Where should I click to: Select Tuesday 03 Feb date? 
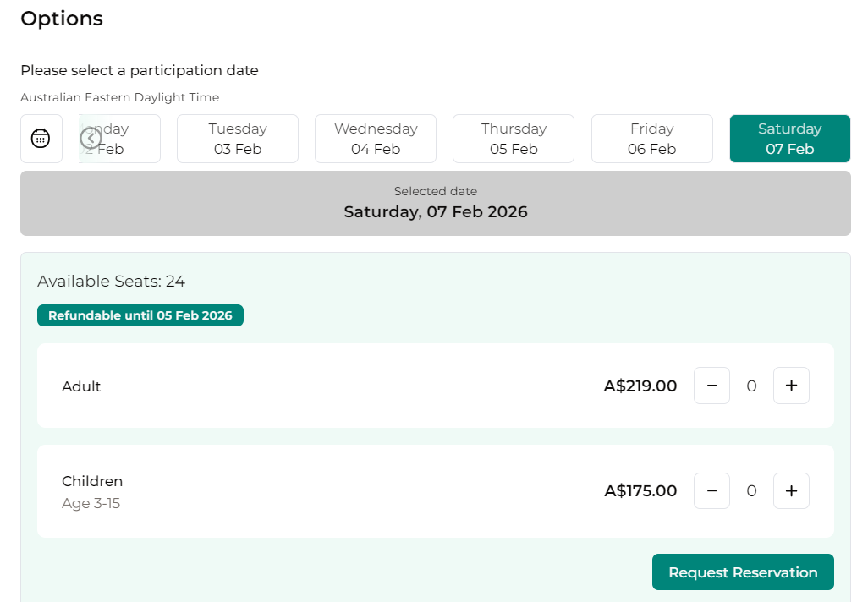238,139
